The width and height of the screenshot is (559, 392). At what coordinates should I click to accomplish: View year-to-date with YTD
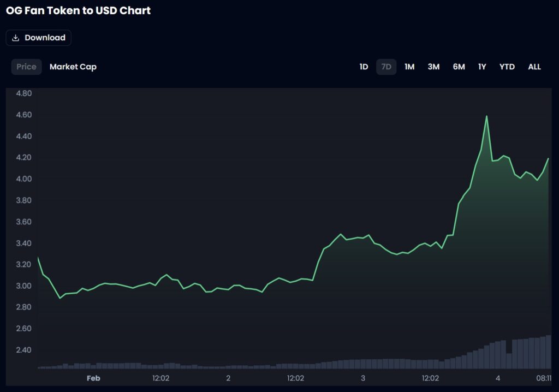507,67
